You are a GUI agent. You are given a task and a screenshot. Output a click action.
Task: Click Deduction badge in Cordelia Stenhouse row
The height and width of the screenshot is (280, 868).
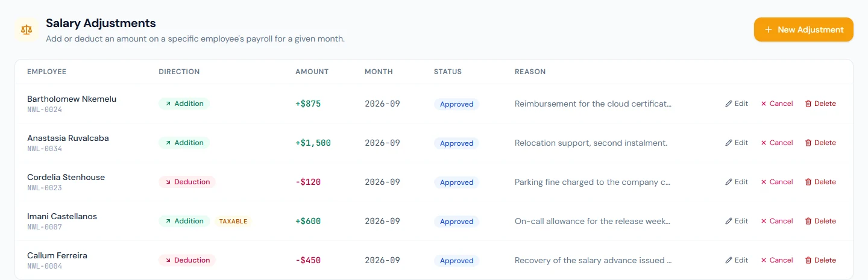(187, 182)
